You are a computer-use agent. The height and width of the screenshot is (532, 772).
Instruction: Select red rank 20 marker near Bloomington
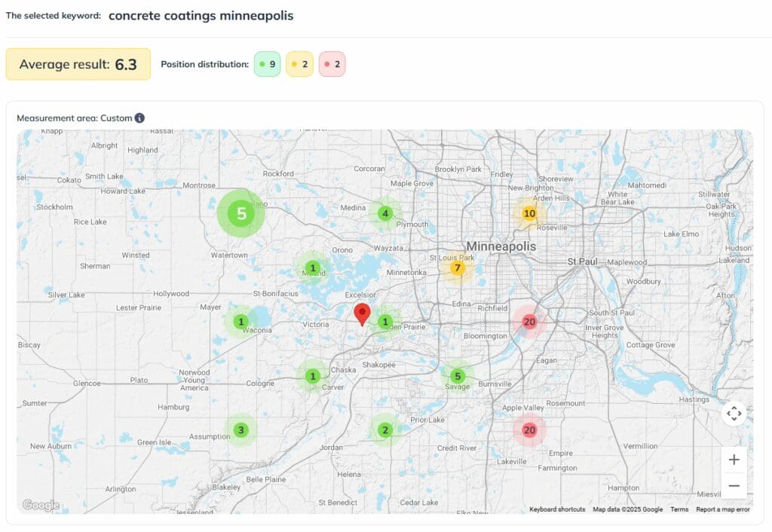[529, 322]
